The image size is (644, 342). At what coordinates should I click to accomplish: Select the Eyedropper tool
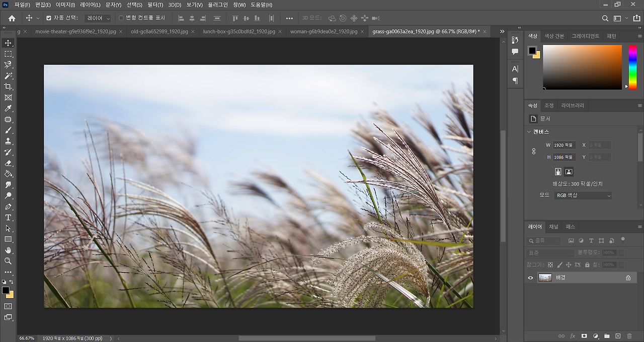[8, 108]
